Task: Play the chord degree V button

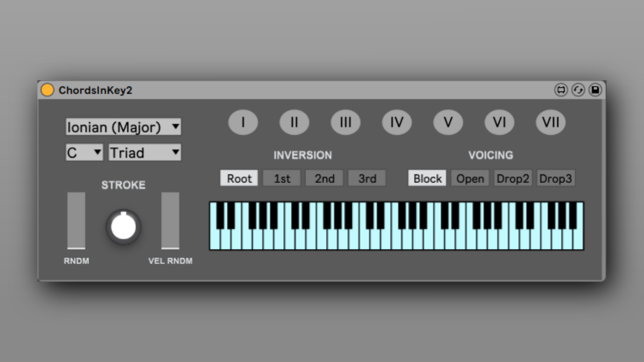Action: [x=448, y=123]
